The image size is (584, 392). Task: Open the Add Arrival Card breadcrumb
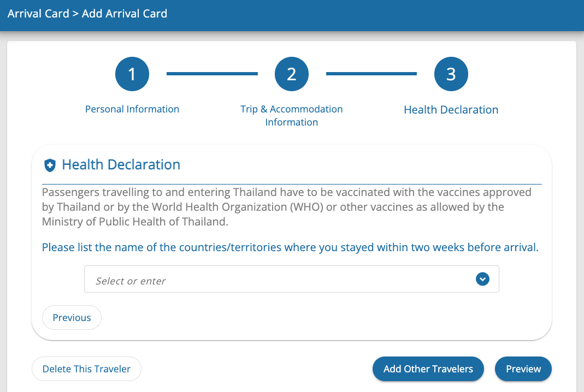coord(124,13)
